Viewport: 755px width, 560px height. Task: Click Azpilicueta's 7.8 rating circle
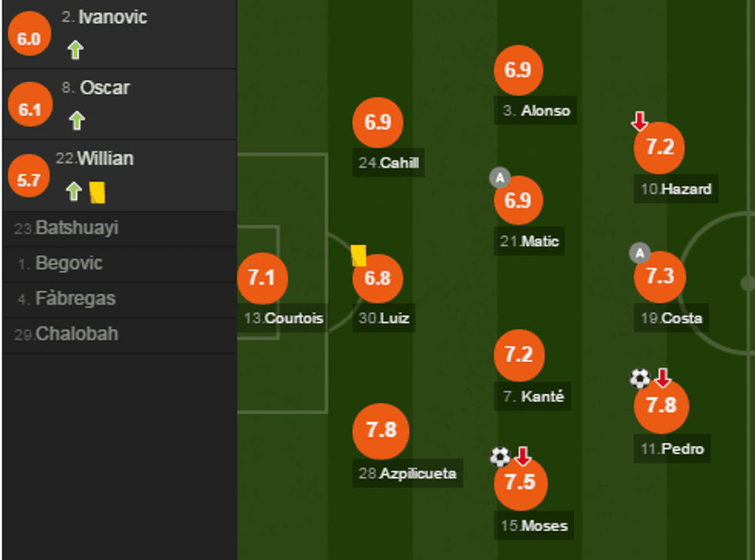(381, 429)
